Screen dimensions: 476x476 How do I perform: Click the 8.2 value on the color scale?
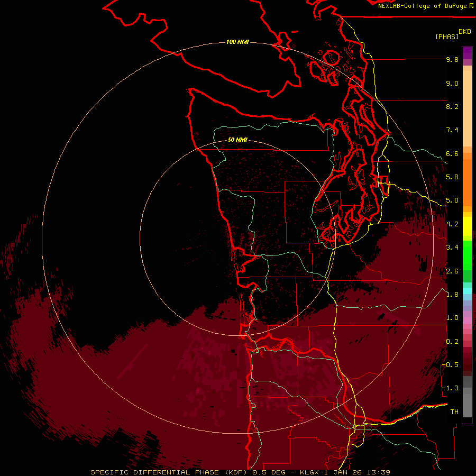tap(452, 106)
